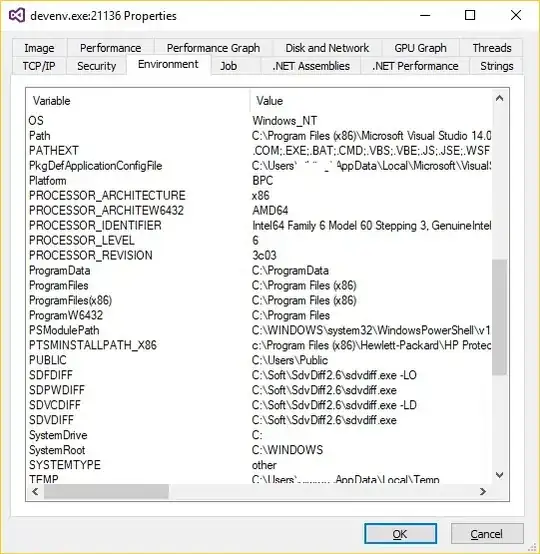540x554 pixels.
Task: Select the PSModulePath variable row
Action: (259, 330)
